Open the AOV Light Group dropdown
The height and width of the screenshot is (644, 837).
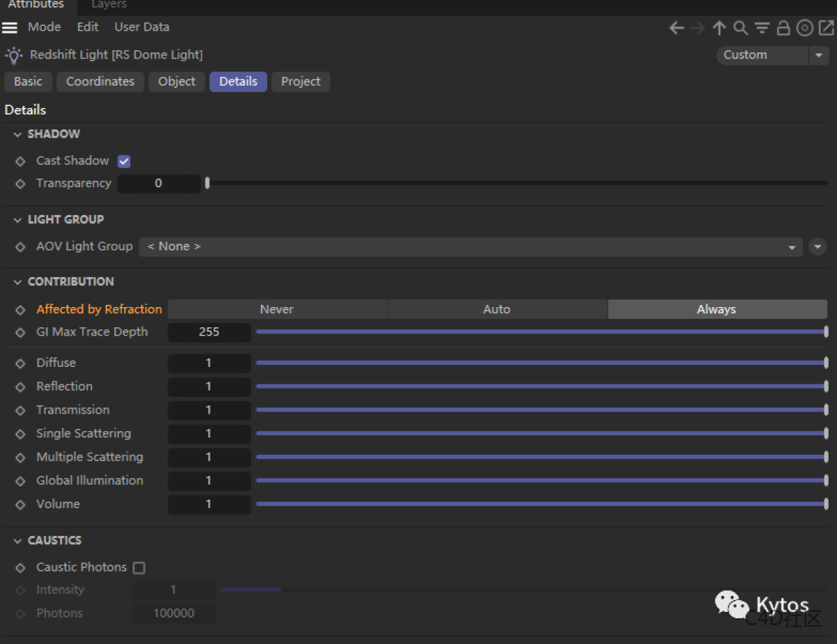pos(791,246)
